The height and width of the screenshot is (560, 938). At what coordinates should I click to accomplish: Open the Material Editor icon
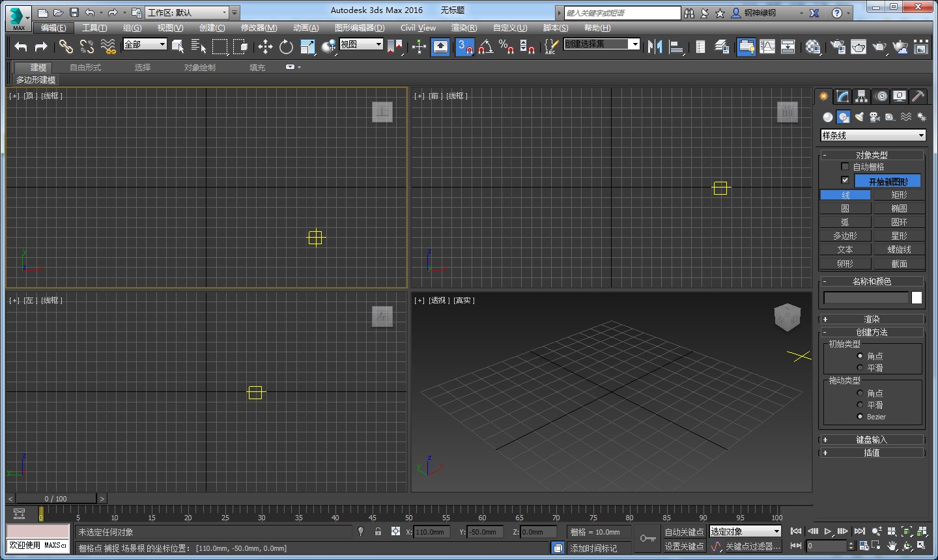813,46
